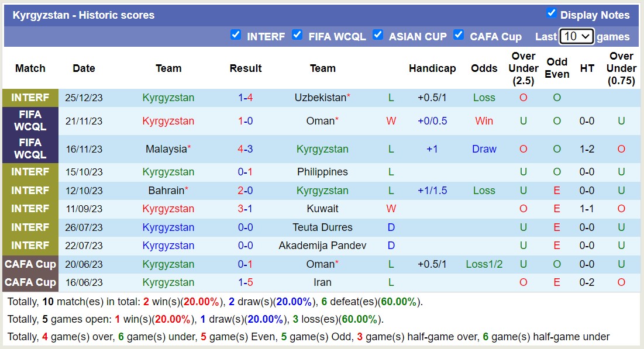
Task: Click the Oman team name with asterisk
Action: (319, 121)
